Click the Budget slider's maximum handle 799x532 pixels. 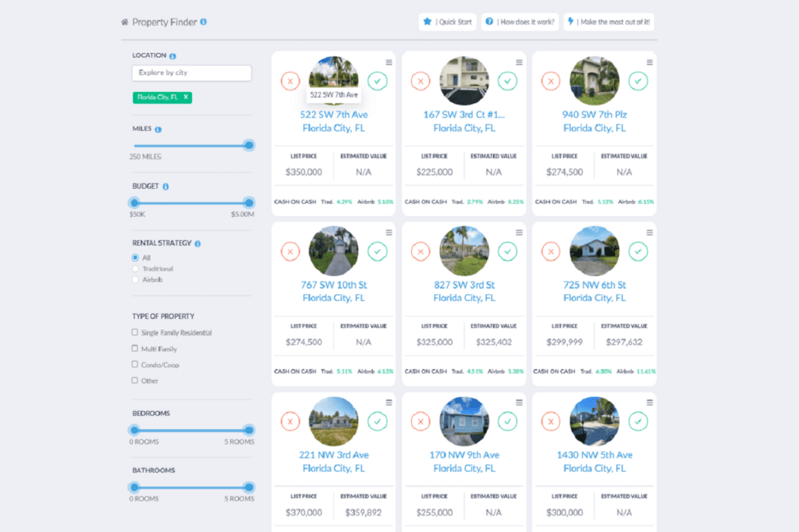(249, 202)
